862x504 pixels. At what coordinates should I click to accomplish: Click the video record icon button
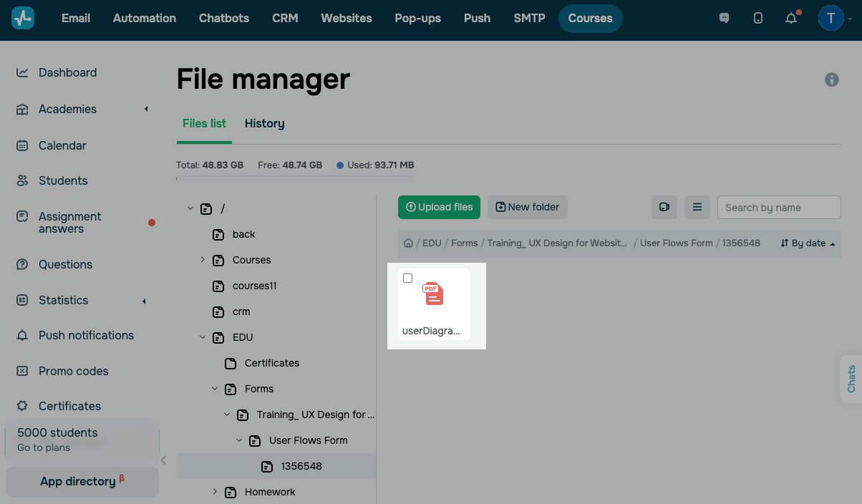(x=664, y=208)
